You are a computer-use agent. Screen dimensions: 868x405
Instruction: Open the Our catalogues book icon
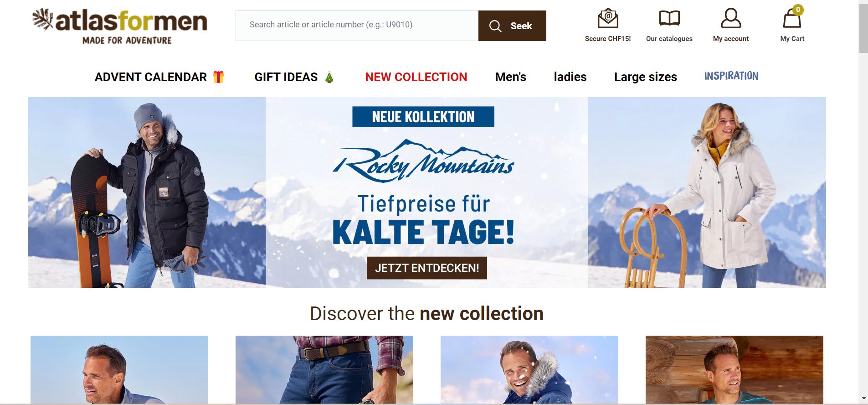669,19
